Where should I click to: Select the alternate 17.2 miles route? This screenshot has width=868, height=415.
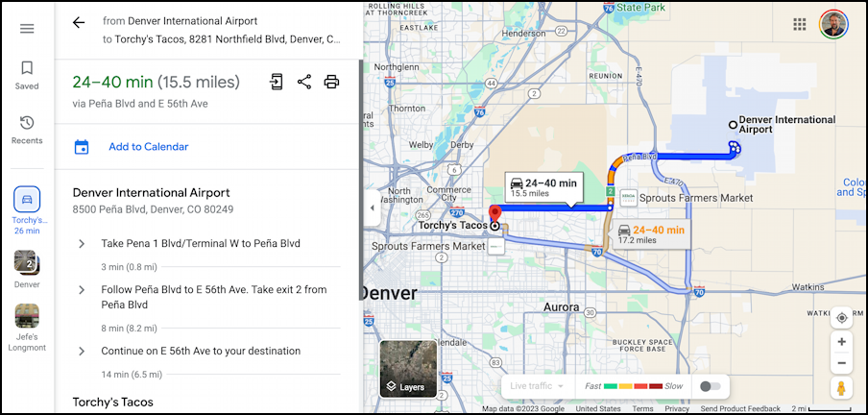click(651, 234)
